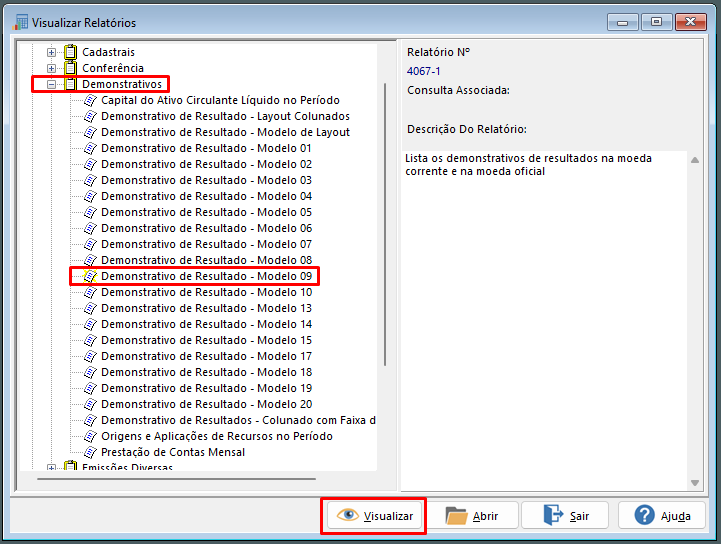Click report icon beside Modelo 14
Viewport: 721px width, 544px height.
pos(91,324)
